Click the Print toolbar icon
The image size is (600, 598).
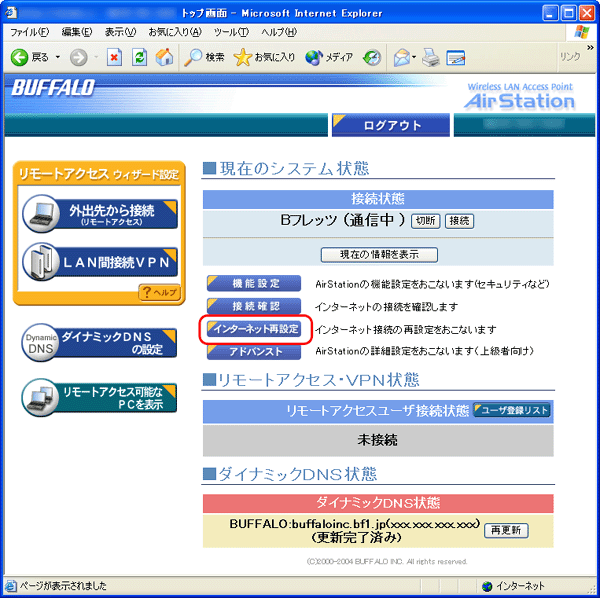[431, 58]
